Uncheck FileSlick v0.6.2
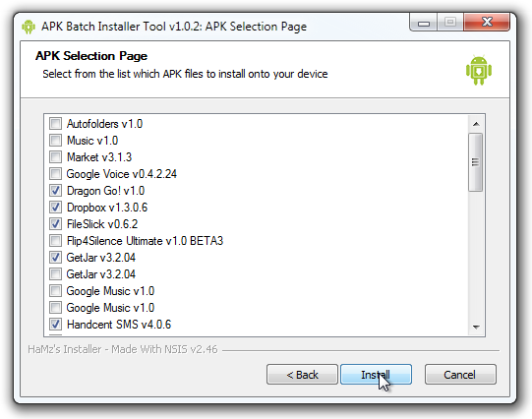 coord(55,223)
